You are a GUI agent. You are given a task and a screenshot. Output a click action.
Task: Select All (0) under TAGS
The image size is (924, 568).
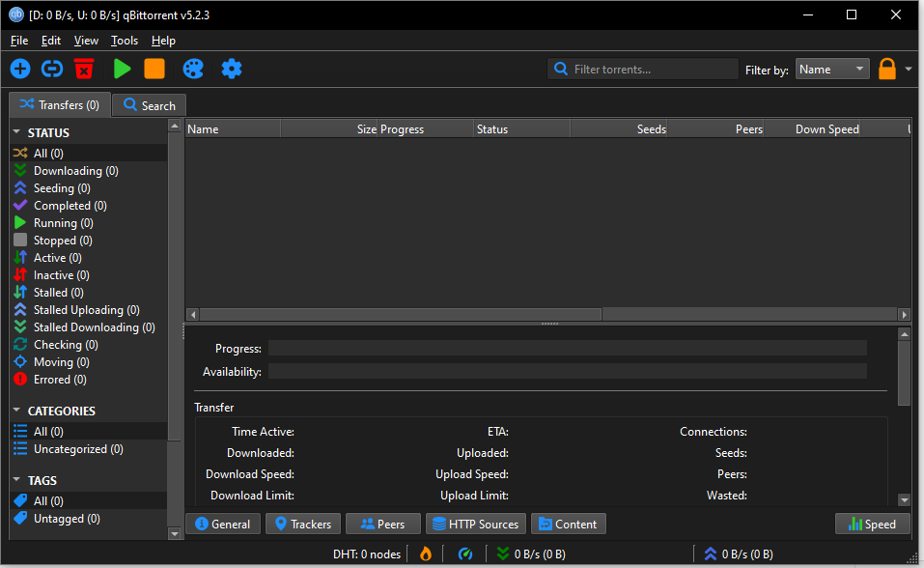(89, 500)
